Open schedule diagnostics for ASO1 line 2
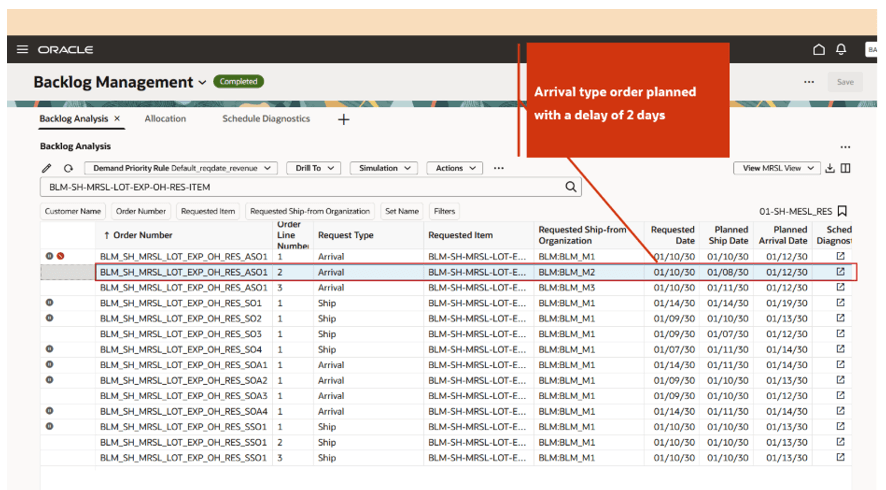The height and width of the screenshot is (490, 886). [841, 272]
